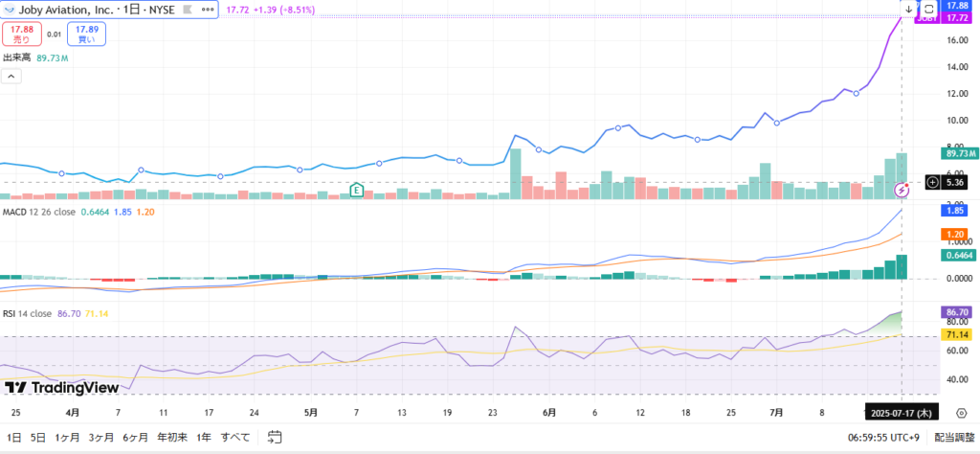
Task: Toggle the 配当調整 dividend adjustment button
Action: 955,437
